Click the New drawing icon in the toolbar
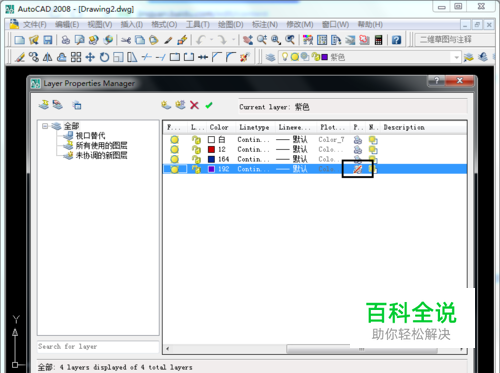500x373 pixels. click(20, 40)
